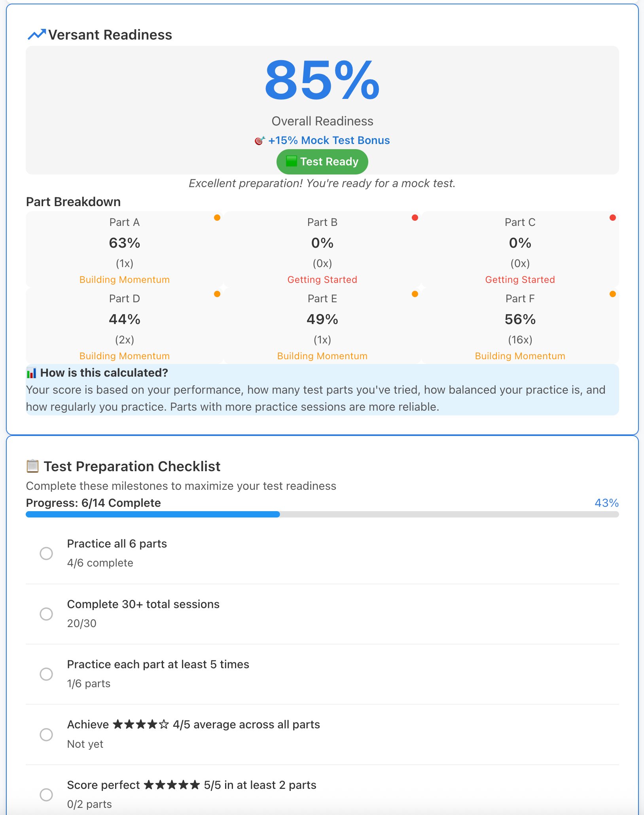Open the +15% Mock Test Bonus link

(329, 140)
